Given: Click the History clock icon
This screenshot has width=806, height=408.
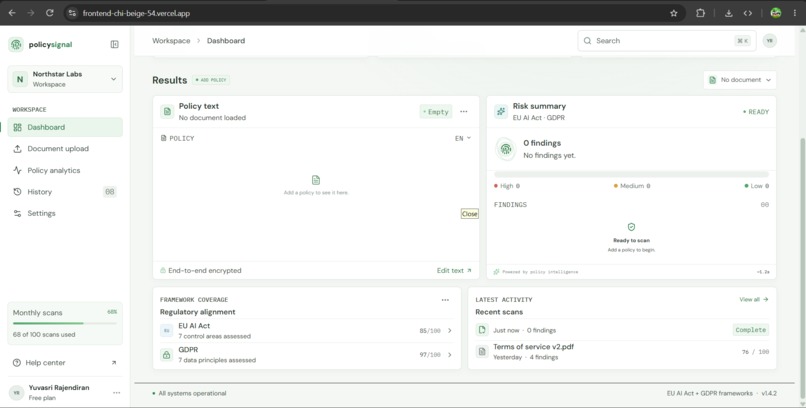Looking at the screenshot, I should [x=17, y=192].
